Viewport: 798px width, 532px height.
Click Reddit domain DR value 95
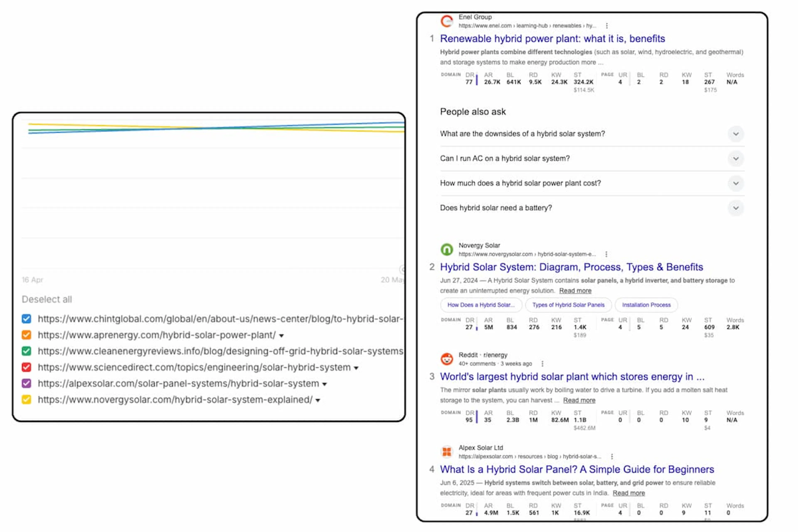[x=469, y=420]
